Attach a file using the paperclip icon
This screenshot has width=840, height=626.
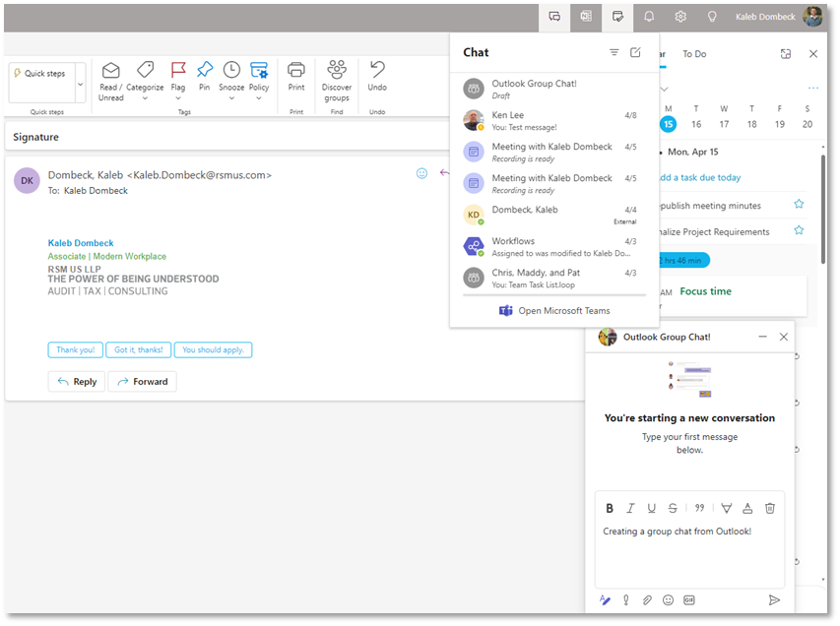[x=647, y=599]
